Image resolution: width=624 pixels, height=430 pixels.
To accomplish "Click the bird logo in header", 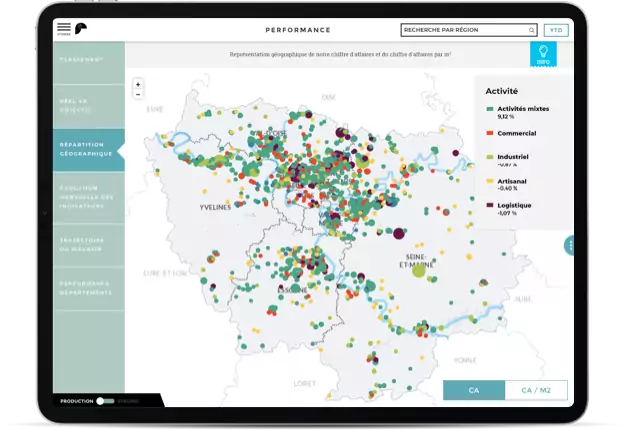I will click(x=81, y=29).
